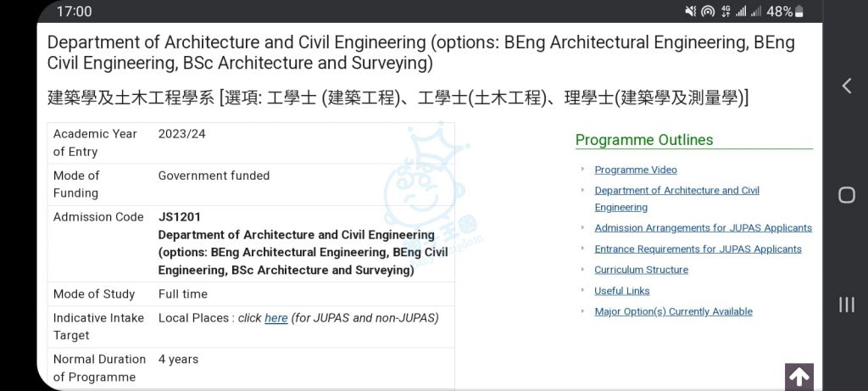Tap the Android home button
Screen dimensions: 868x391
pos(847,195)
